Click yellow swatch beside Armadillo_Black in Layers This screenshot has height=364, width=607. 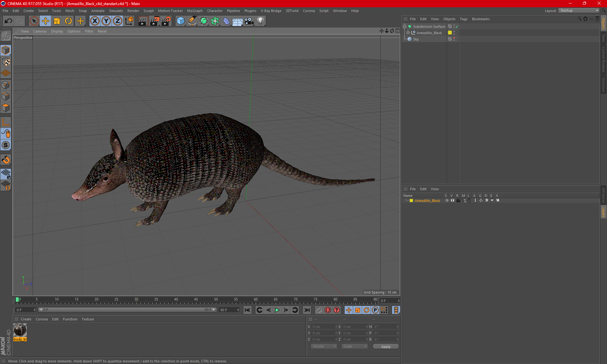(411, 201)
